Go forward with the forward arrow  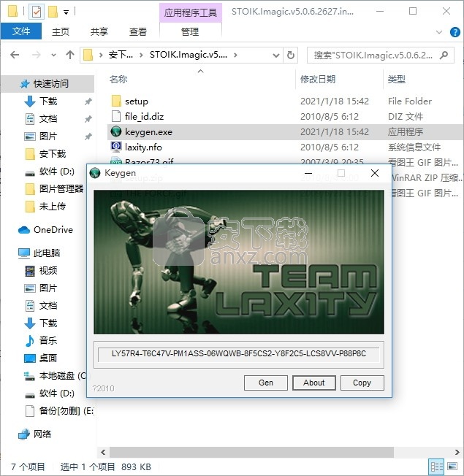[x=36, y=55]
